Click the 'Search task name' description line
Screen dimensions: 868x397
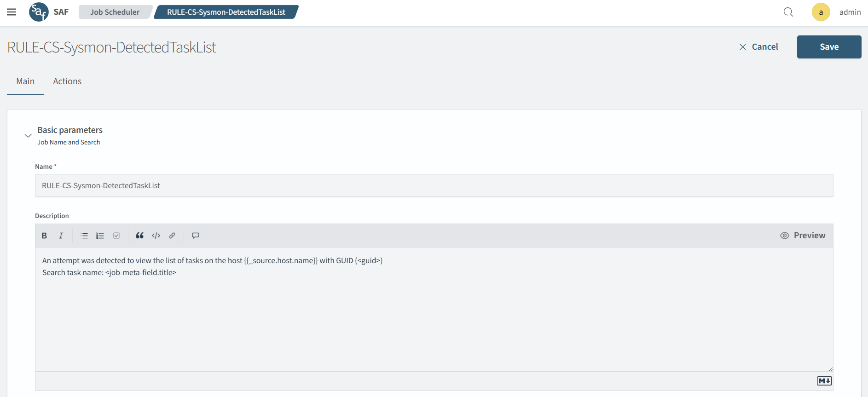click(109, 272)
